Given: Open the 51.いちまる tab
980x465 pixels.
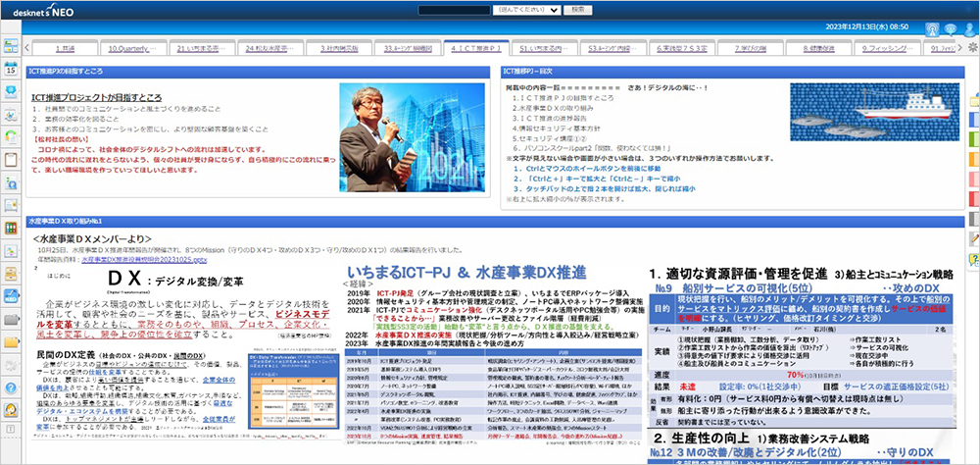Looking at the screenshot, I should tap(545, 47).
